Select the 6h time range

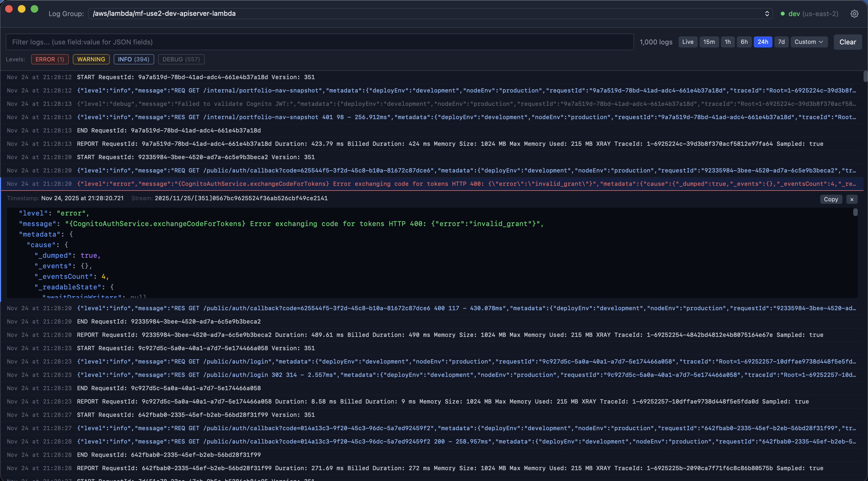click(x=744, y=42)
